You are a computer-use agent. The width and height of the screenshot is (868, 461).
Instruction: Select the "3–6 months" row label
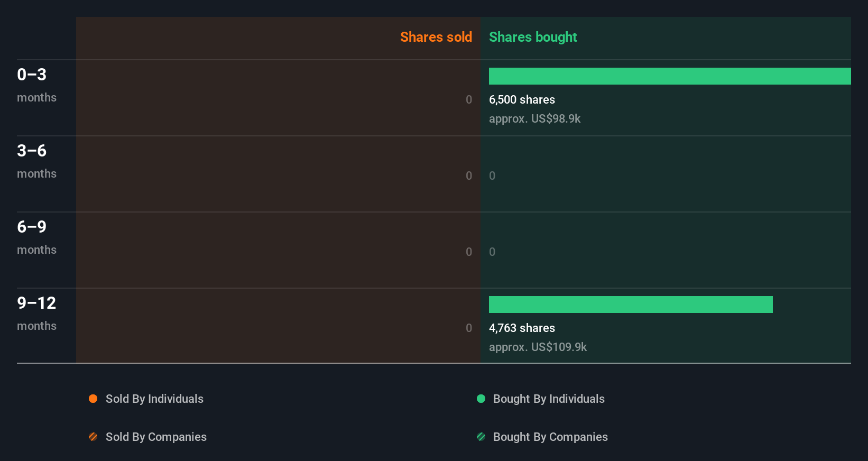tap(36, 161)
